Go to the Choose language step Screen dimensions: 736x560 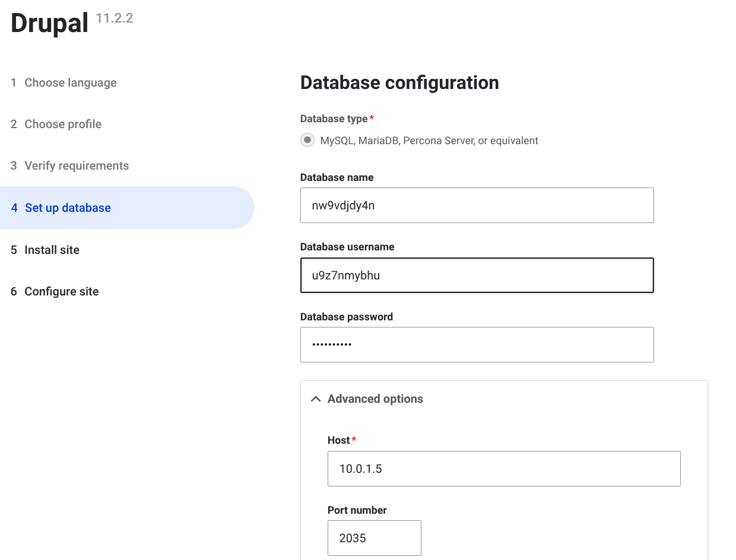click(x=70, y=83)
